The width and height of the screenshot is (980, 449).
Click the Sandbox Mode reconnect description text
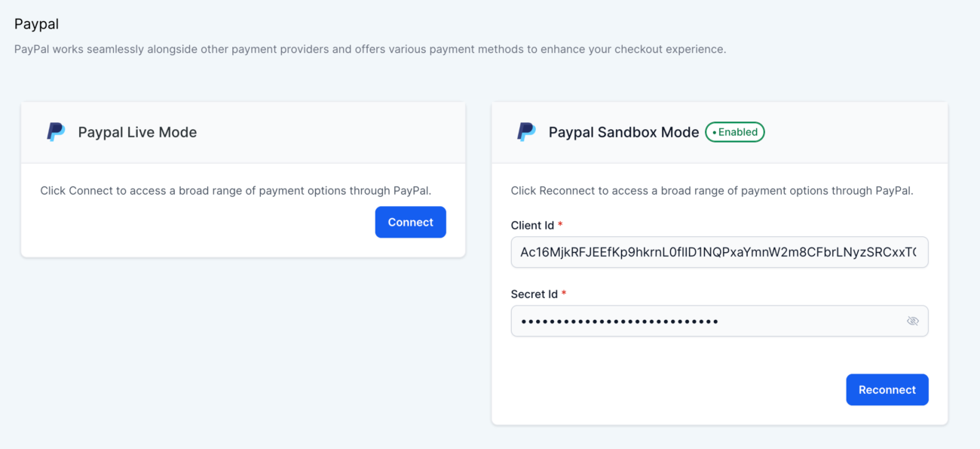point(711,190)
